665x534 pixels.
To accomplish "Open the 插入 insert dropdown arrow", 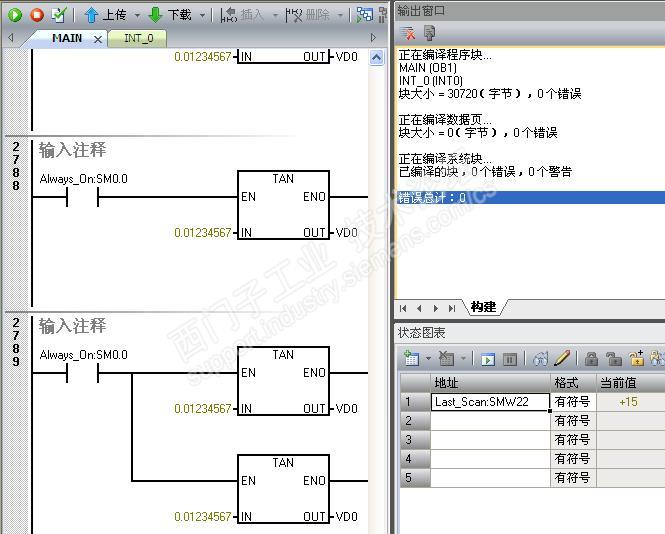I will [x=275, y=16].
